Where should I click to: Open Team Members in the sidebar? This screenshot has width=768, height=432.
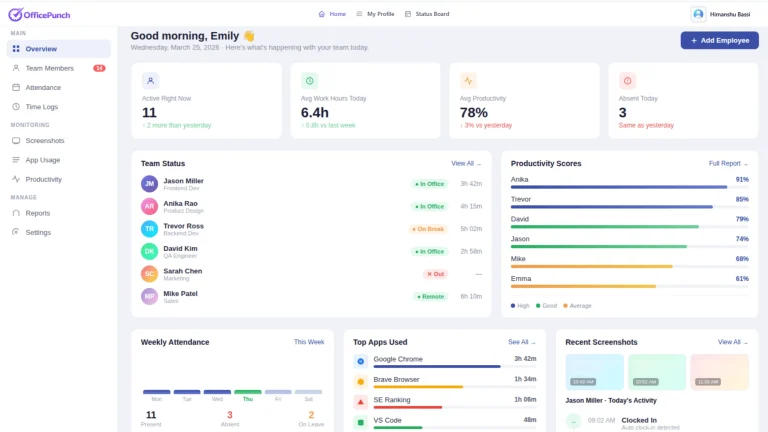click(x=49, y=68)
